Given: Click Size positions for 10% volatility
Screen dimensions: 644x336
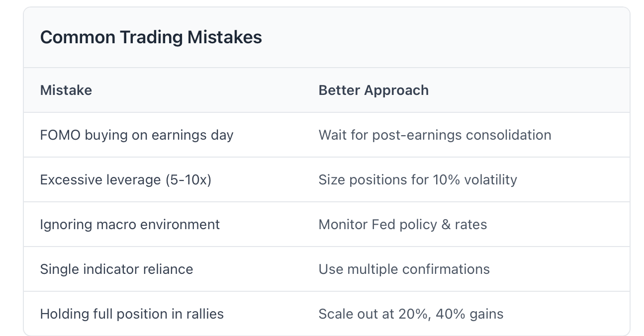Looking at the screenshot, I should click(x=418, y=179).
